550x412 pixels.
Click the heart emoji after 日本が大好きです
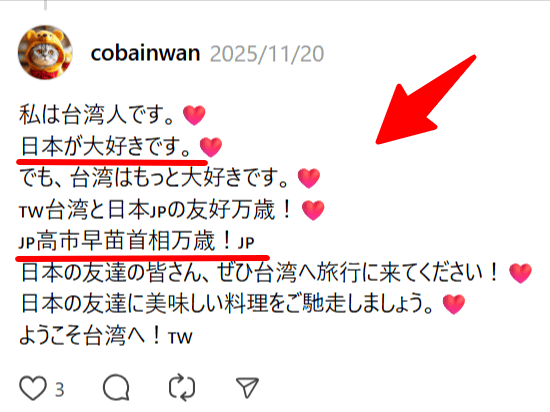point(211,147)
